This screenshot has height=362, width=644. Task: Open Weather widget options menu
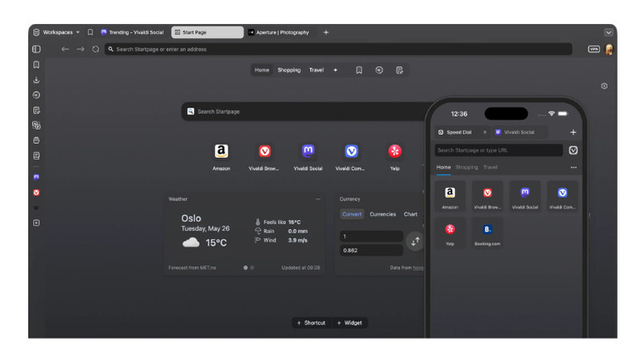coord(318,199)
